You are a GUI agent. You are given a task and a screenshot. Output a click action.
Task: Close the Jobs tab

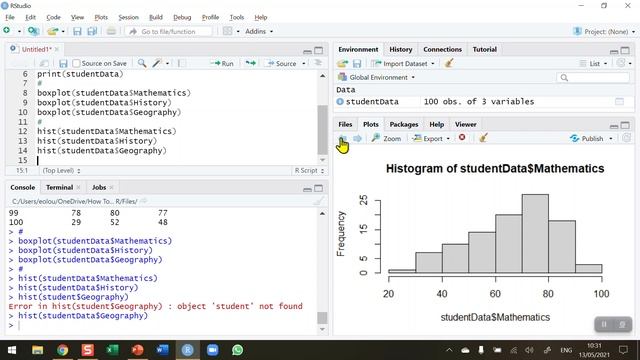[111, 187]
